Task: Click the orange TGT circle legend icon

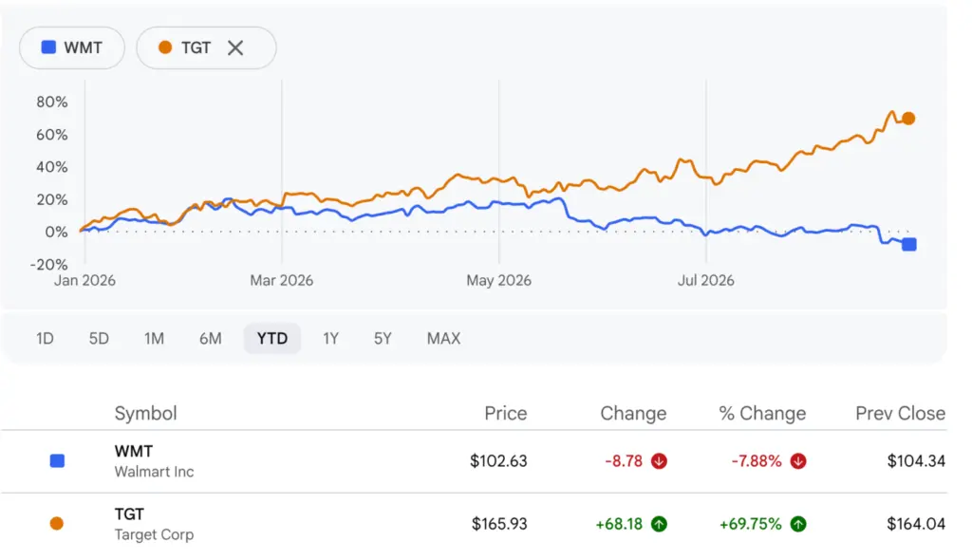Action: (x=165, y=47)
